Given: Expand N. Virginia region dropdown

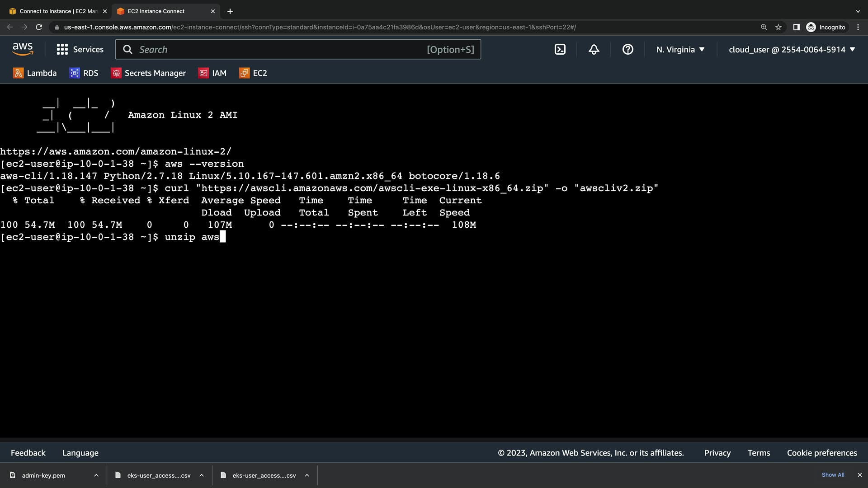Looking at the screenshot, I should 680,50.
